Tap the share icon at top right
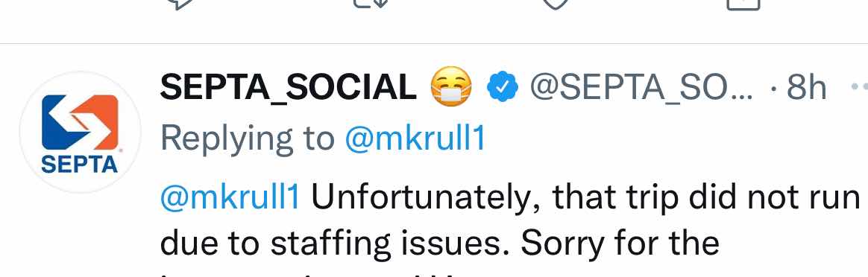 [x=743, y=4]
